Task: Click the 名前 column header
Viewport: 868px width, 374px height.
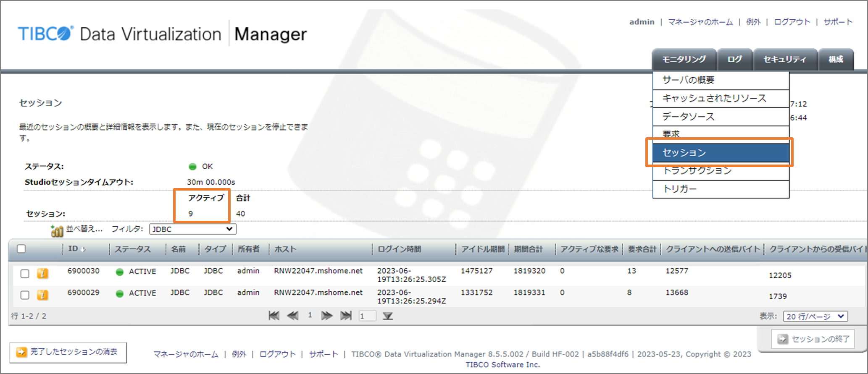Action: [x=178, y=249]
